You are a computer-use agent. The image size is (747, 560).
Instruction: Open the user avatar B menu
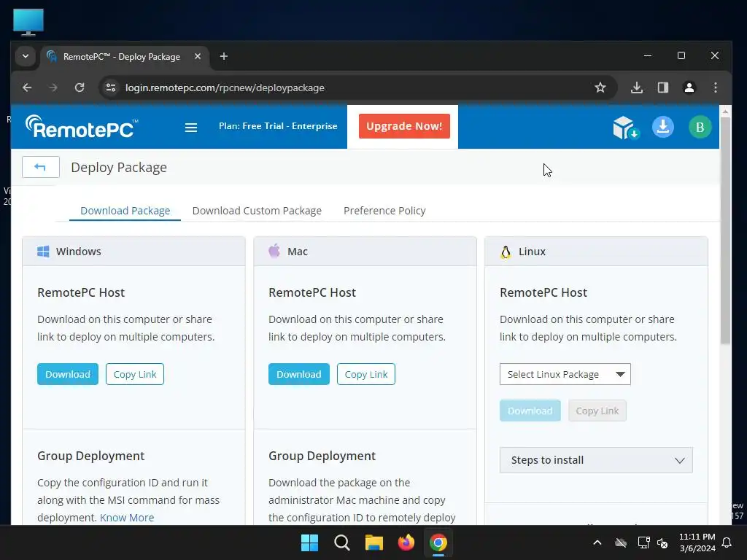(700, 127)
